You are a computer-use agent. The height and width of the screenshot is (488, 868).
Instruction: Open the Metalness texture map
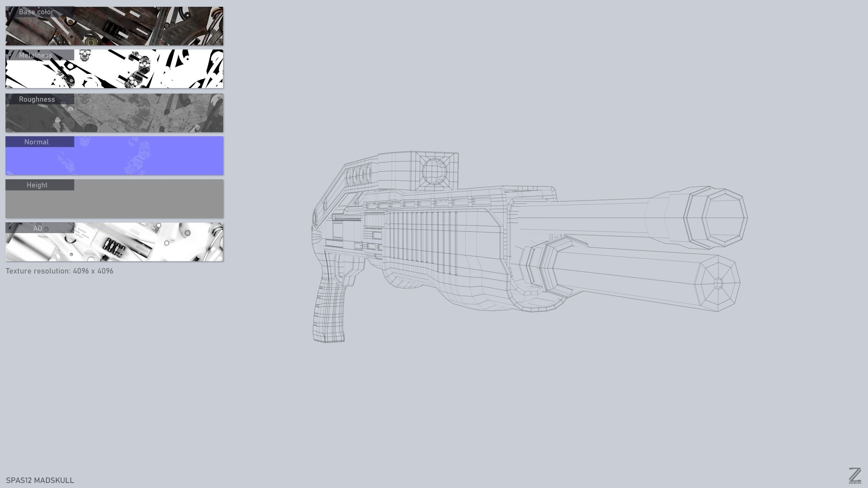point(114,69)
